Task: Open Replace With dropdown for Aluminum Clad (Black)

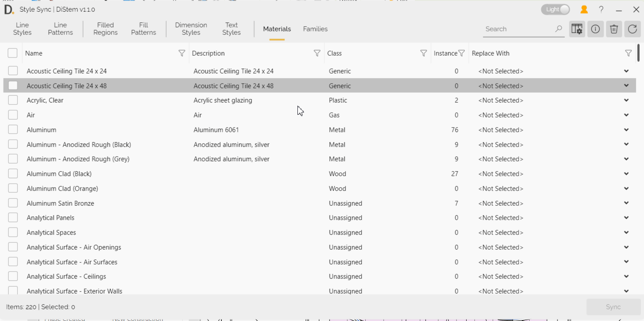Action: (x=626, y=174)
